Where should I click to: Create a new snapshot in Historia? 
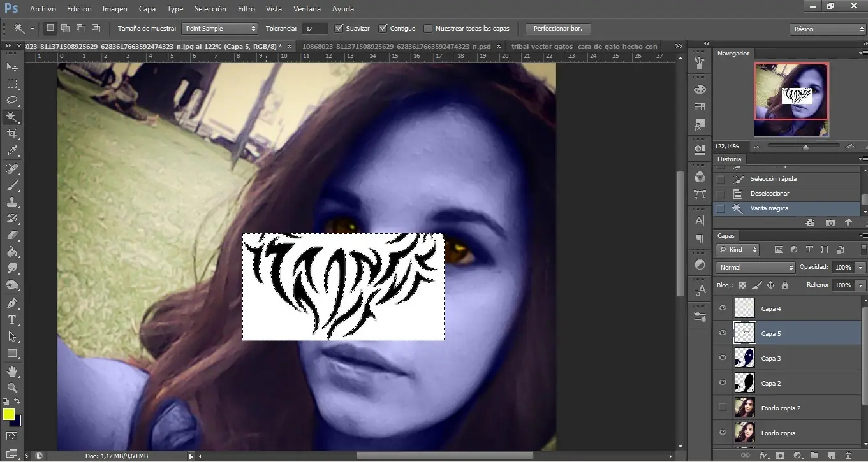coord(830,223)
